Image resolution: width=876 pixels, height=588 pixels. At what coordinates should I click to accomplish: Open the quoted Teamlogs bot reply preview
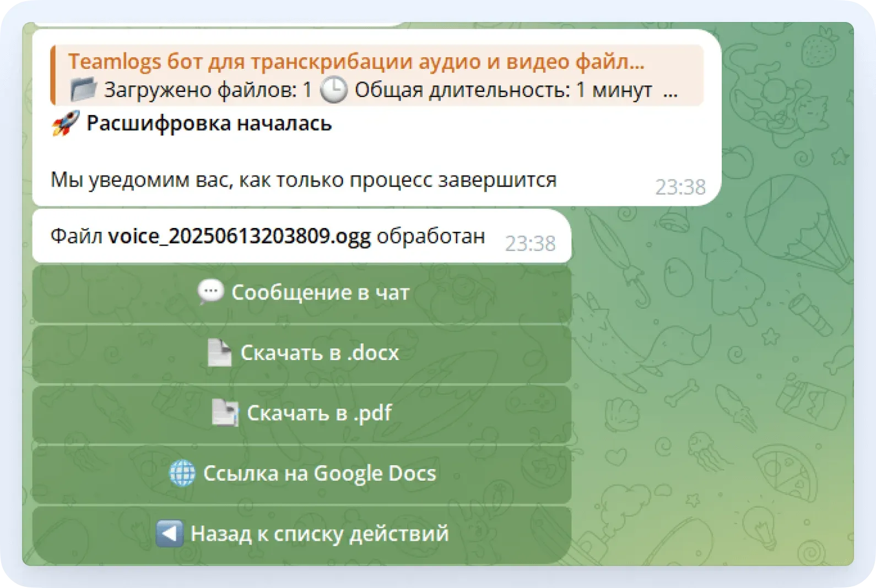[x=377, y=75]
